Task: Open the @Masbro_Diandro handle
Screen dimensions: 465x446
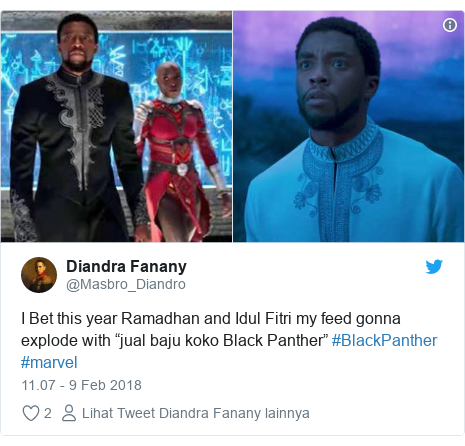Action: [x=126, y=284]
